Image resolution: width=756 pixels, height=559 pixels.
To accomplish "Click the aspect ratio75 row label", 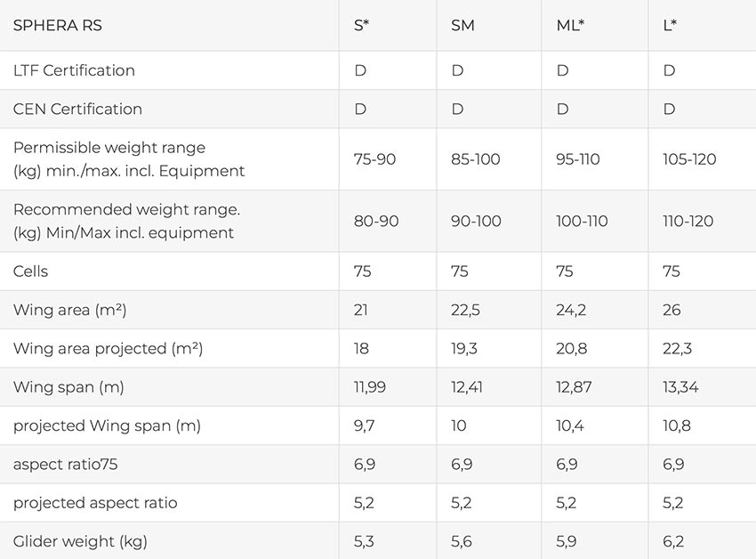I will click(65, 465).
